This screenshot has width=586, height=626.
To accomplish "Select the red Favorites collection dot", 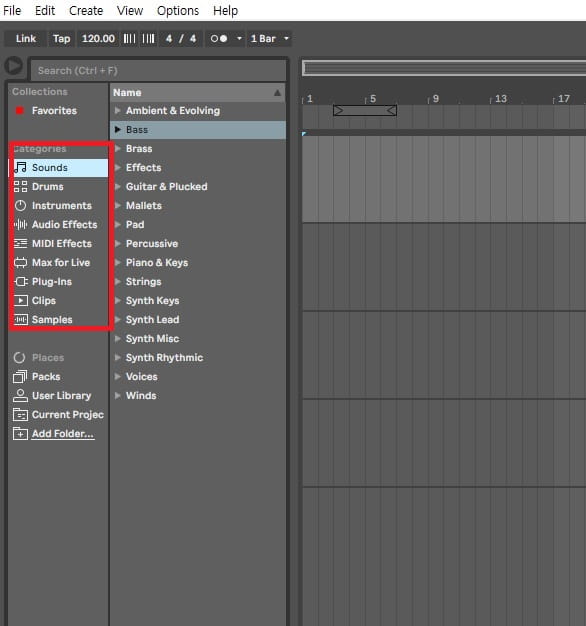I will [x=20, y=110].
